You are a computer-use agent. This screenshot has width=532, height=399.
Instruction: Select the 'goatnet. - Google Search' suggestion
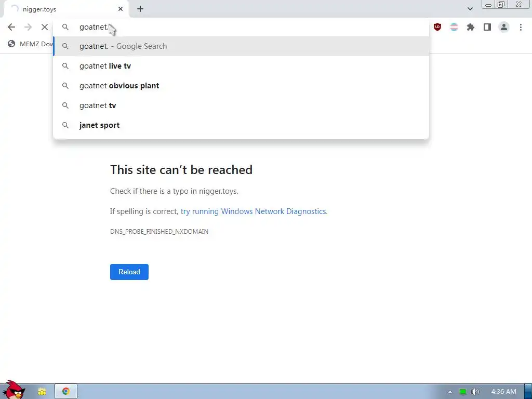pos(241,46)
